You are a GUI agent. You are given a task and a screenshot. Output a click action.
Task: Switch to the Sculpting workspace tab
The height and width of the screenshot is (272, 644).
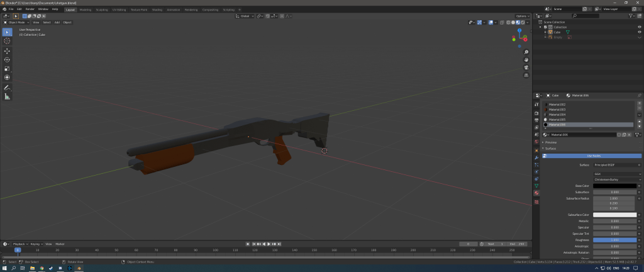tap(101, 9)
